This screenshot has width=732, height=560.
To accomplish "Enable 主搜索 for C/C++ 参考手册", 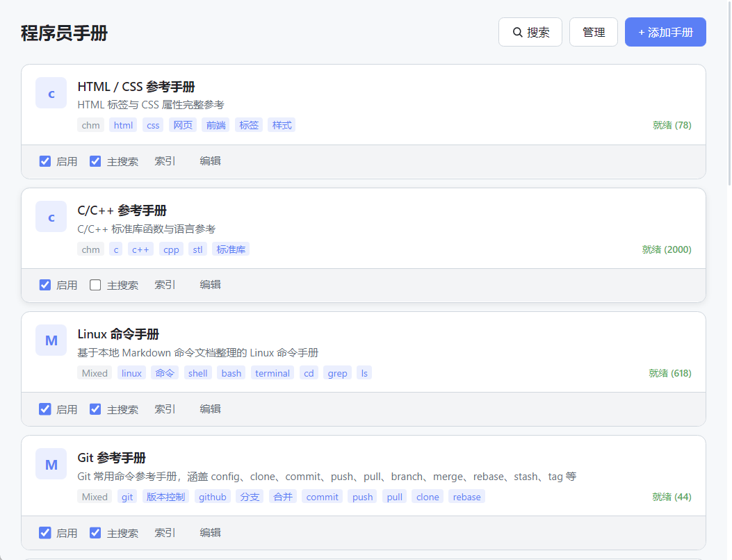I will click(95, 285).
